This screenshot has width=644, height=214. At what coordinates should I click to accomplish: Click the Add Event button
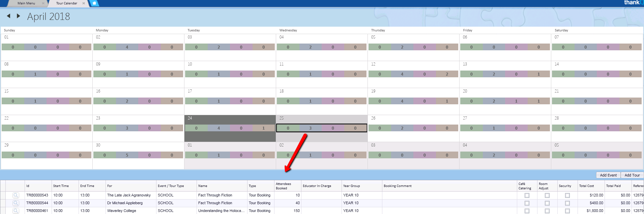click(x=608, y=175)
